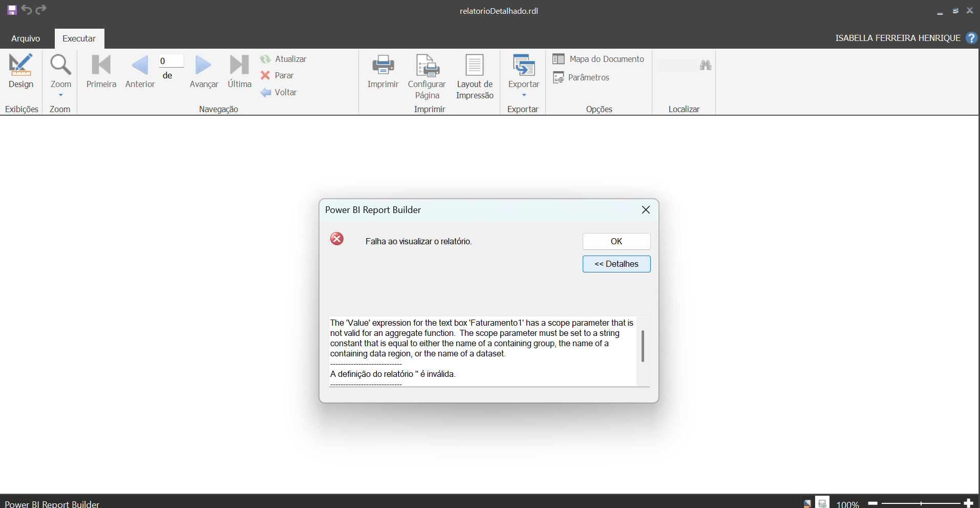Switch to Design view
This screenshot has width=980, height=508.
(x=21, y=71)
